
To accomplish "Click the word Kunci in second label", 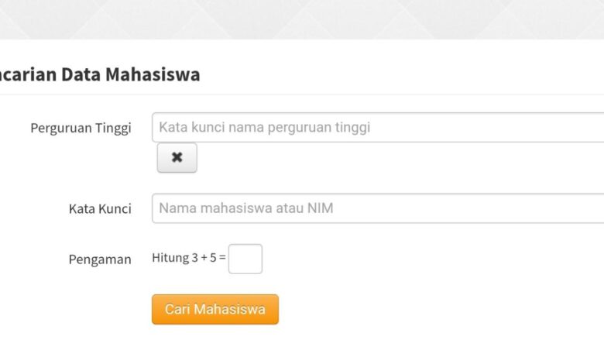I will [115, 209].
